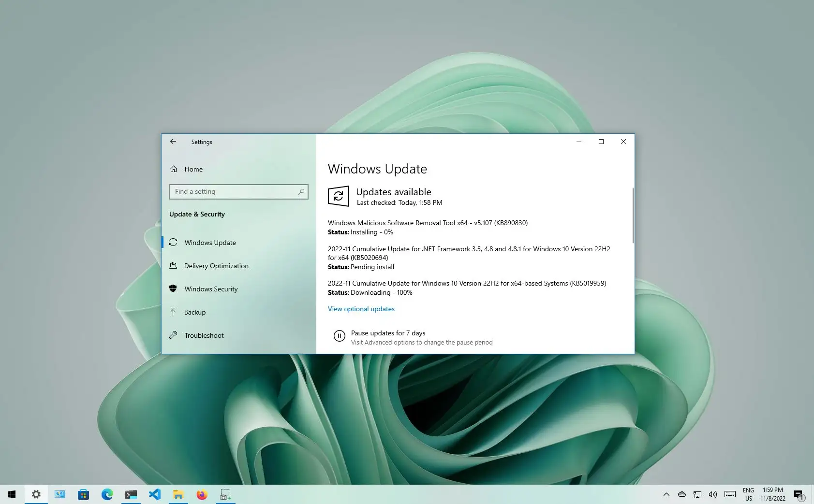Click the Windows Update page heading
Screen dimensions: 814x504
[x=377, y=169]
